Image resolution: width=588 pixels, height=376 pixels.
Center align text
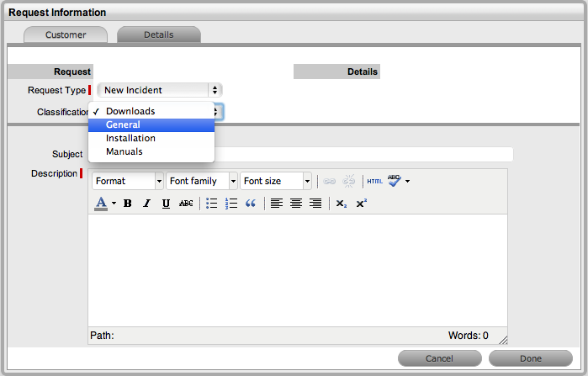pos(296,204)
